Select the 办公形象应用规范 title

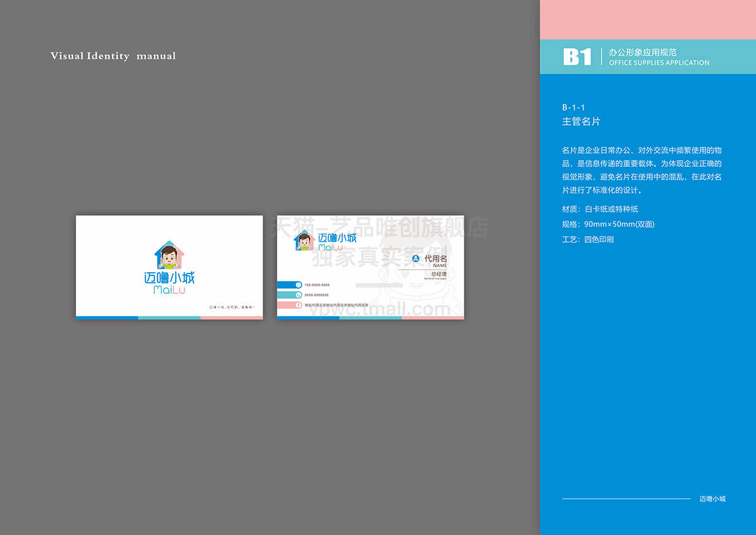(642, 52)
